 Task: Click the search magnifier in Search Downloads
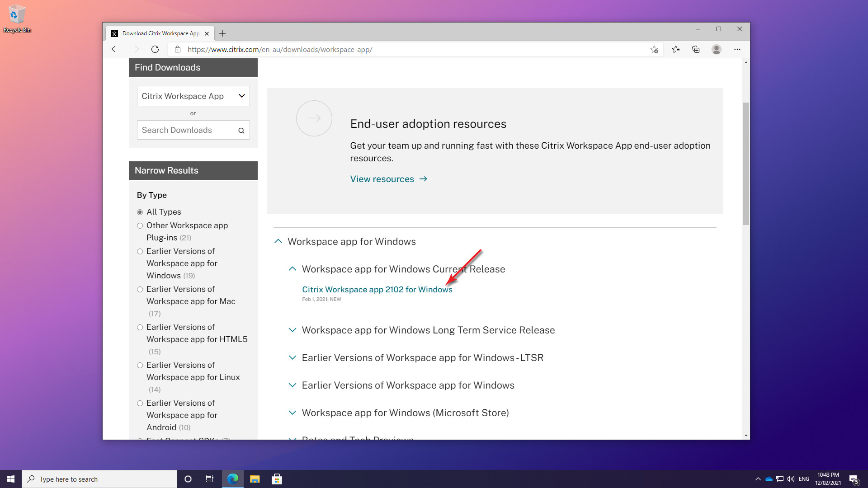[x=241, y=131]
